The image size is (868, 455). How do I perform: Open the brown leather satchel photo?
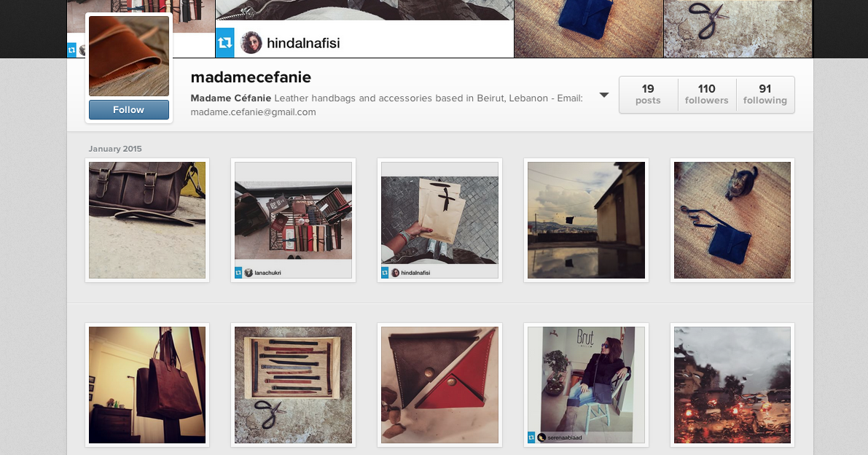pyautogui.click(x=147, y=220)
